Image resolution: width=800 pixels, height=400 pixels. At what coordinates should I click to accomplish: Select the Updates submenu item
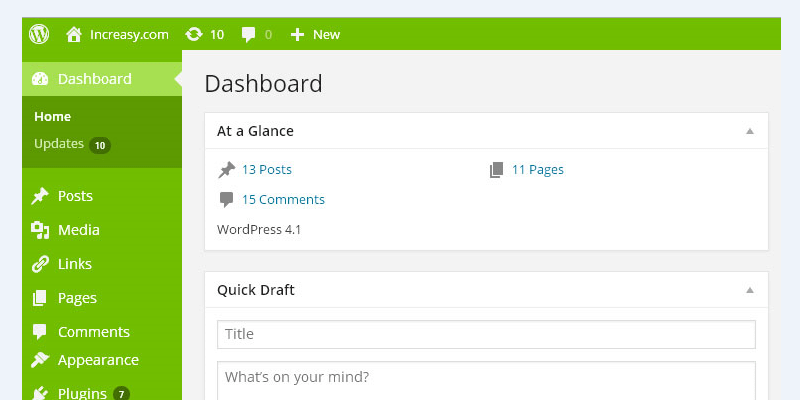59,144
